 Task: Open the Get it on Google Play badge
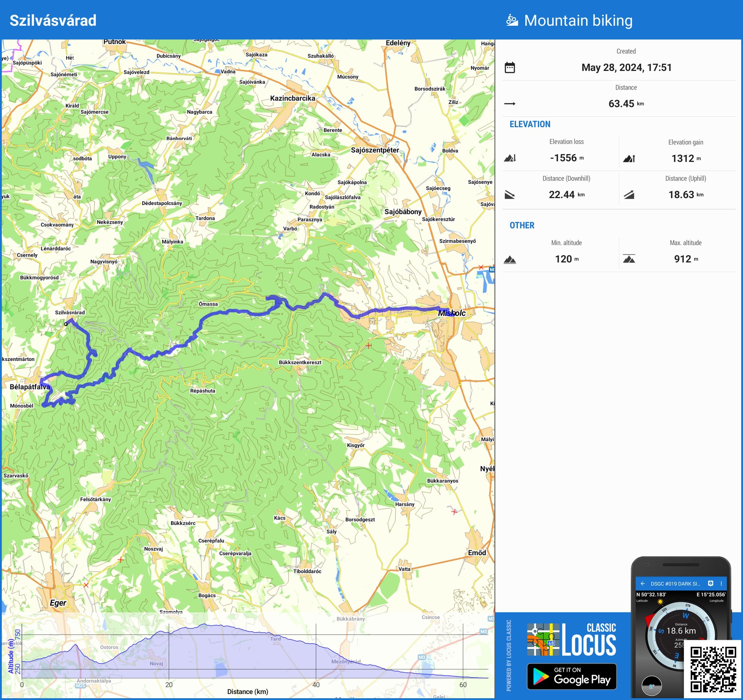571,676
